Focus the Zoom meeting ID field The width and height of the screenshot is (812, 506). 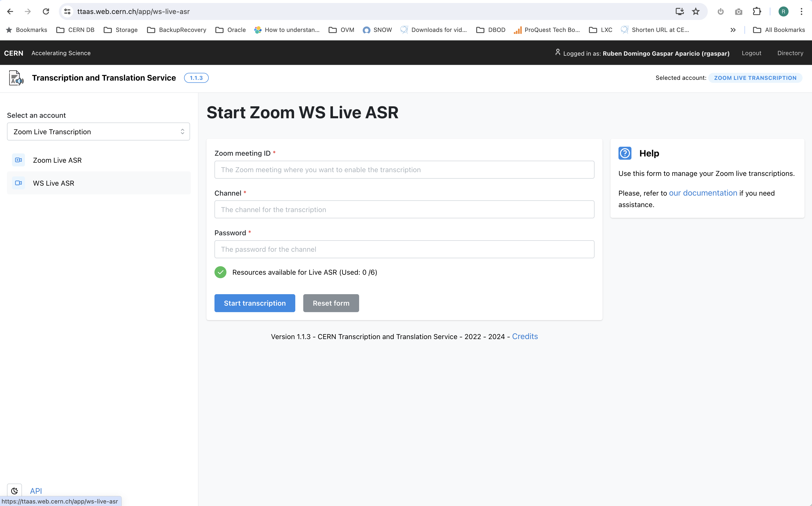click(x=404, y=170)
